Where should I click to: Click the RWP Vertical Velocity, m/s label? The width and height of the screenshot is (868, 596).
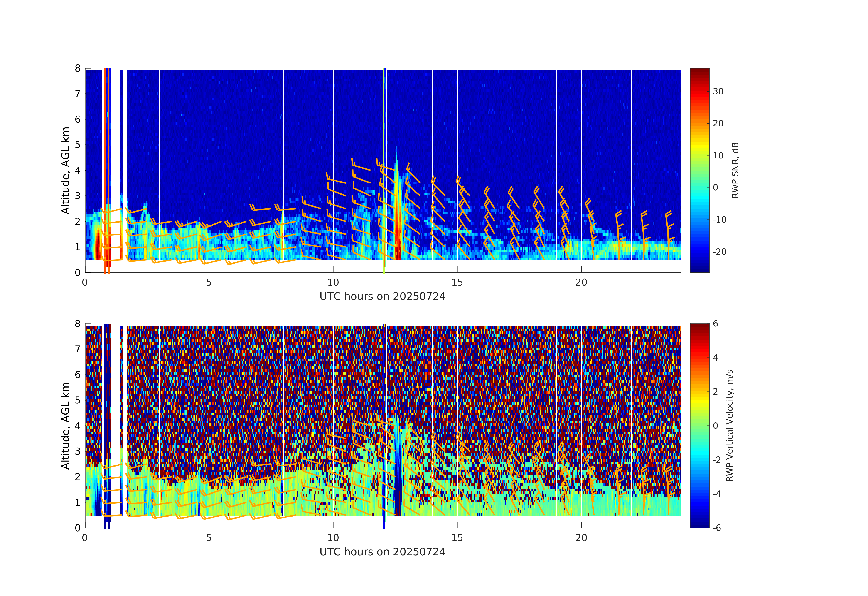coord(729,426)
